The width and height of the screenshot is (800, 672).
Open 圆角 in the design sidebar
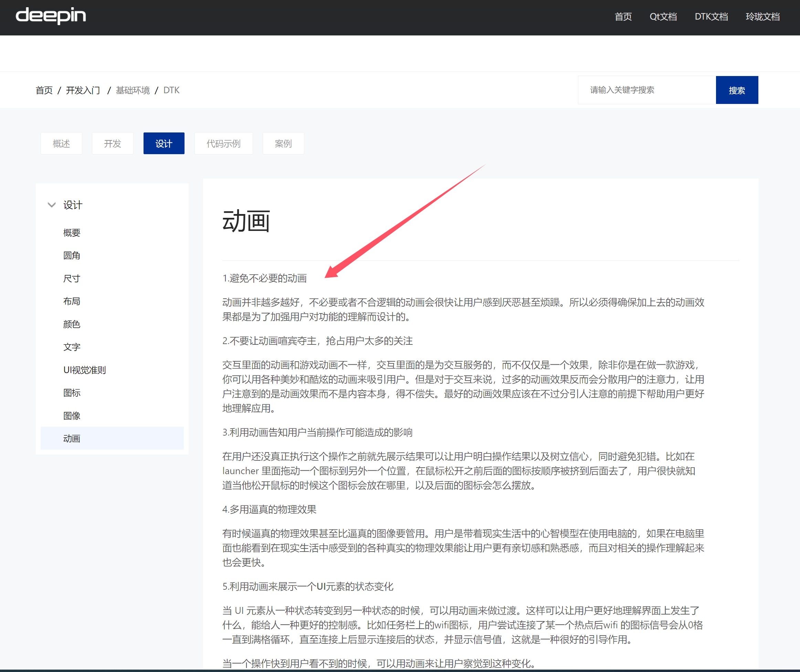[x=72, y=255]
